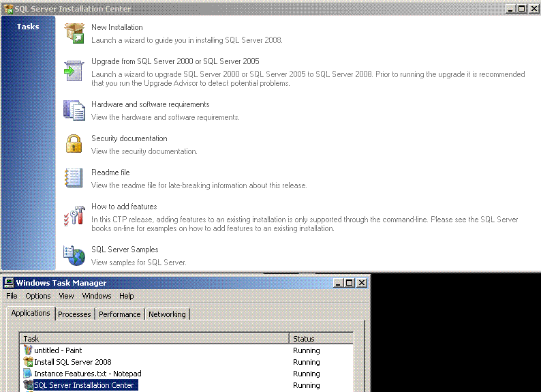Click the Running status of untitled - Paint
Image resolution: width=541 pixels, height=392 pixels.
click(307, 350)
